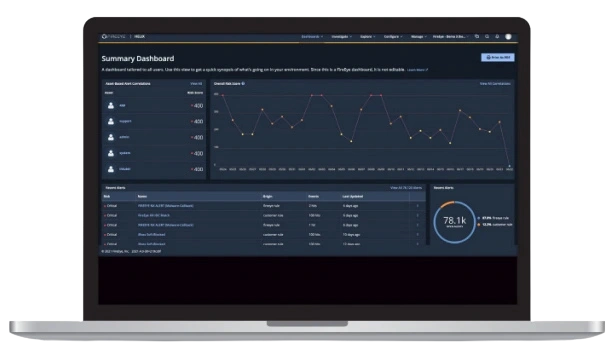614x361 pixels.
Task: Expand the FireEye organization selector dropdown
Action: tap(450, 36)
